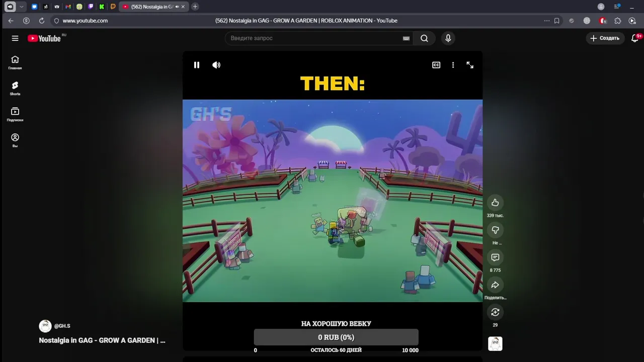Like the Shorts video
The height and width of the screenshot is (362, 644).
495,203
